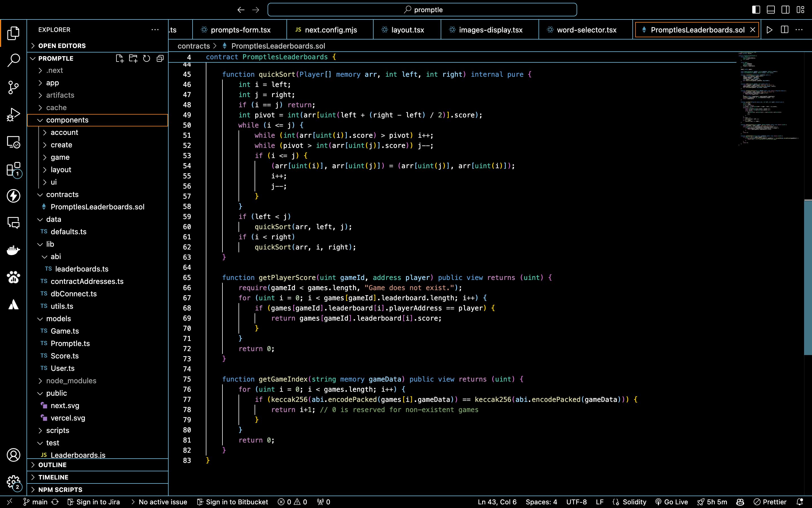Switch to images-display.tsx tab
The height and width of the screenshot is (508, 812).
(490, 30)
